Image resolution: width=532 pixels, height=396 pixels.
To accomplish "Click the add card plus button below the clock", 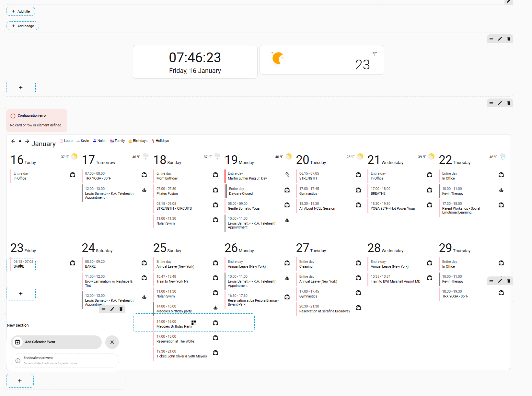I will [x=21, y=87].
